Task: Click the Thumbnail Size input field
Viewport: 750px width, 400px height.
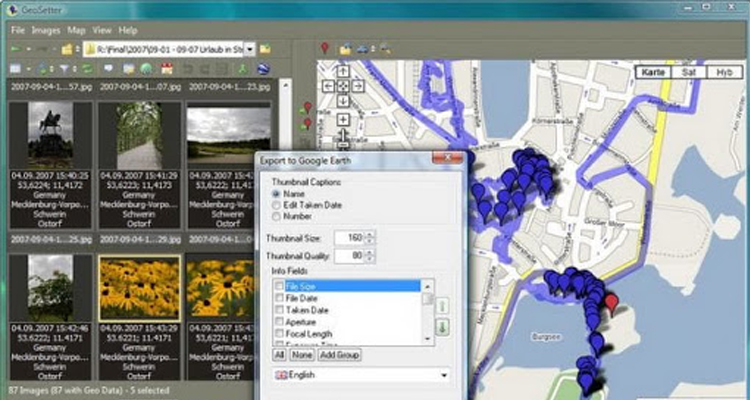Action: (350, 238)
